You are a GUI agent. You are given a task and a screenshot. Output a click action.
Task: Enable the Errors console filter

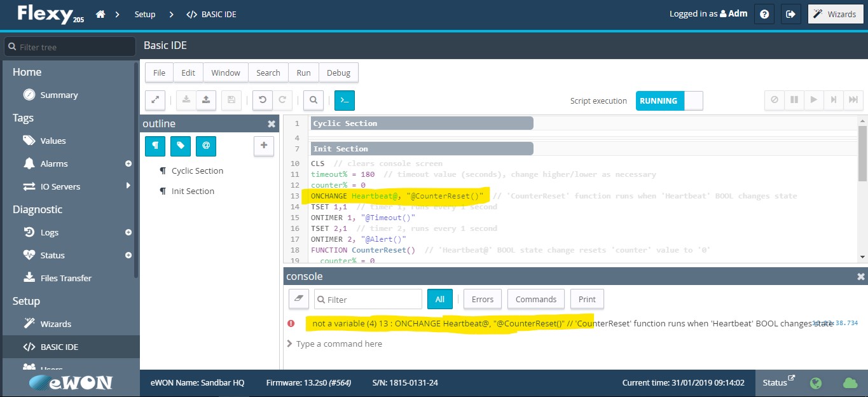482,298
